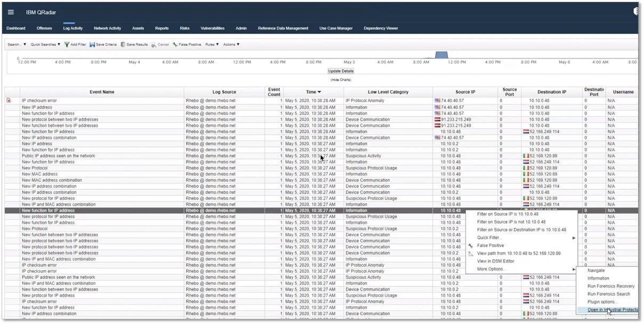
Task: Click the Event Count column header
Action: point(274,92)
